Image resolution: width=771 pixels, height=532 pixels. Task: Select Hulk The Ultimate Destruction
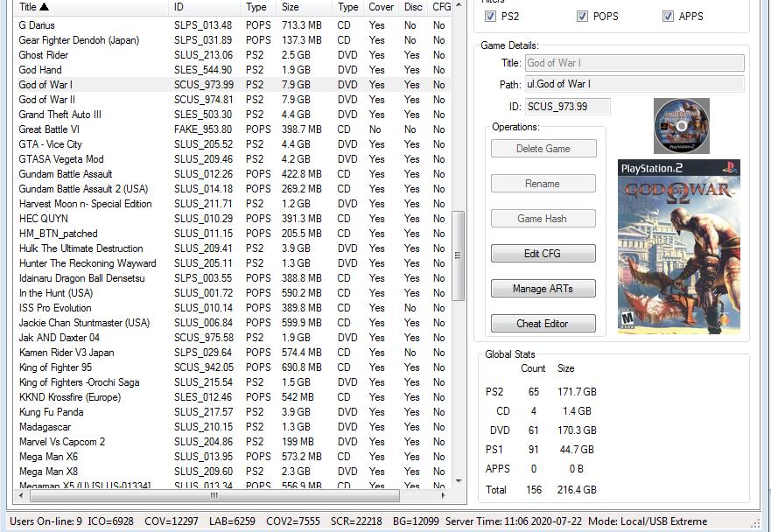234,248
